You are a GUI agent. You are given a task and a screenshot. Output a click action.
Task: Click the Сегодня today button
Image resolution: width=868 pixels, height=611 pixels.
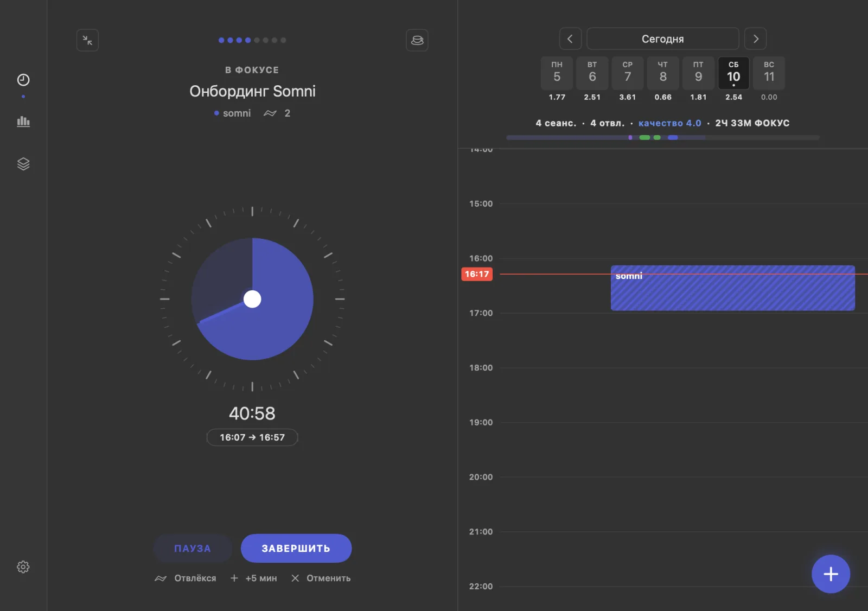point(663,39)
